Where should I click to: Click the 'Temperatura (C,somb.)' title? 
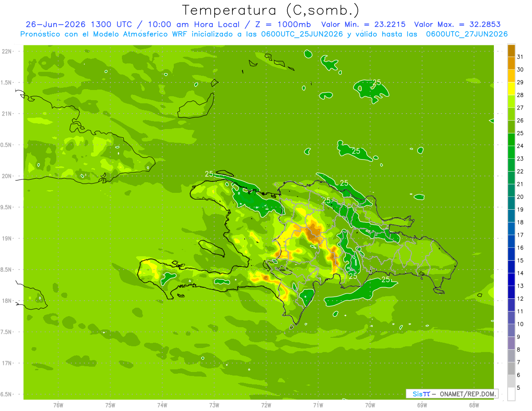pyautogui.click(x=270, y=11)
